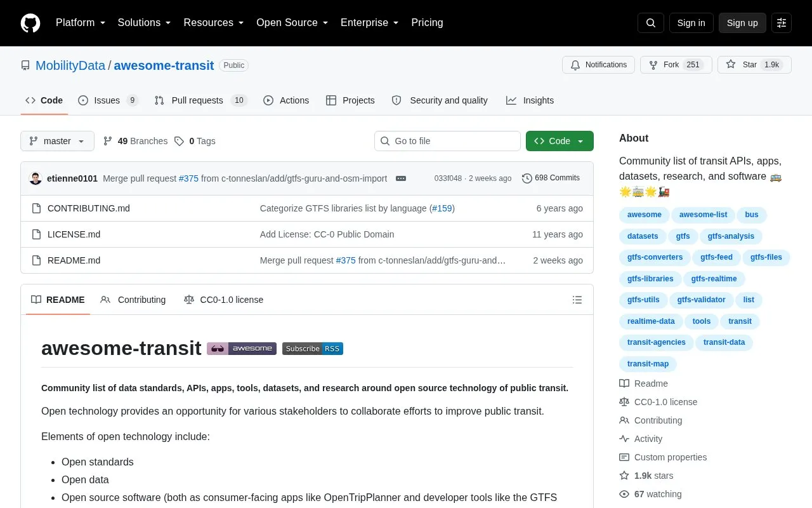Open the Pull requests tab

[200, 100]
